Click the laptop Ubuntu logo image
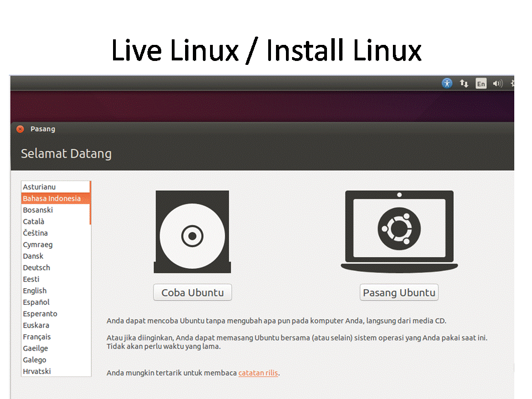 click(399, 232)
